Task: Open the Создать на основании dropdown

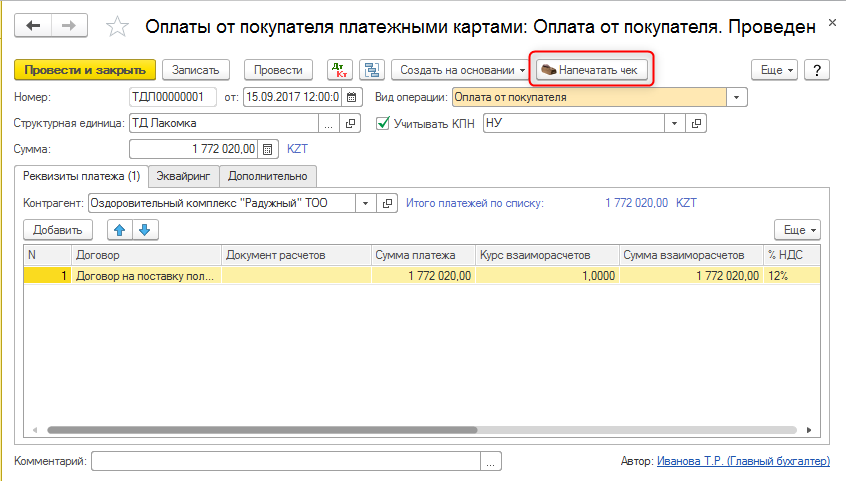Action: [461, 70]
